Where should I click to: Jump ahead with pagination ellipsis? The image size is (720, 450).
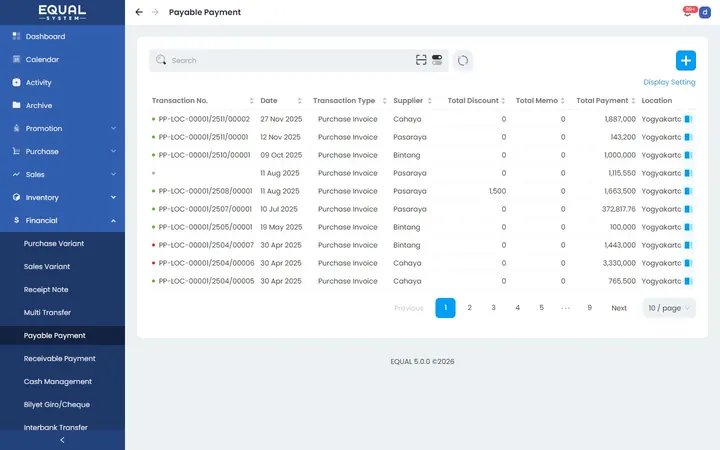tap(565, 308)
